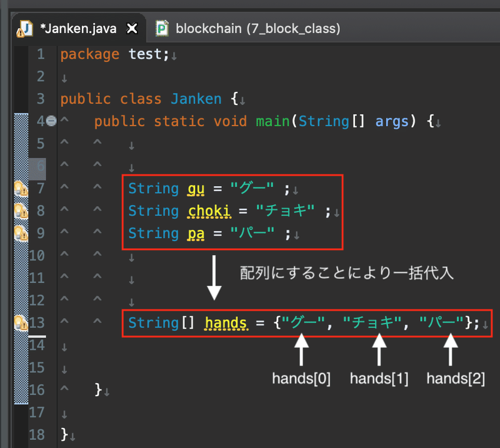Collapse the main method with the fold minus
The width and height of the screenshot is (500, 448).
pos(51,121)
